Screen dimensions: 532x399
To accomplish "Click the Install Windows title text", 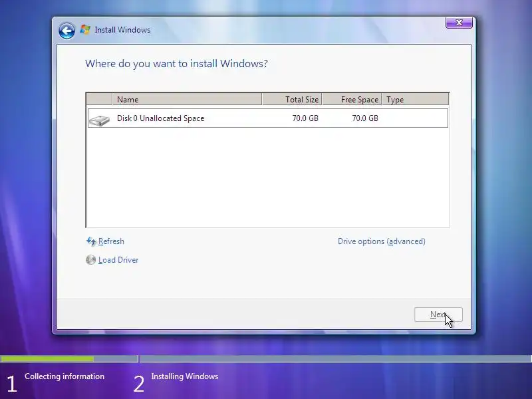I will click(122, 30).
